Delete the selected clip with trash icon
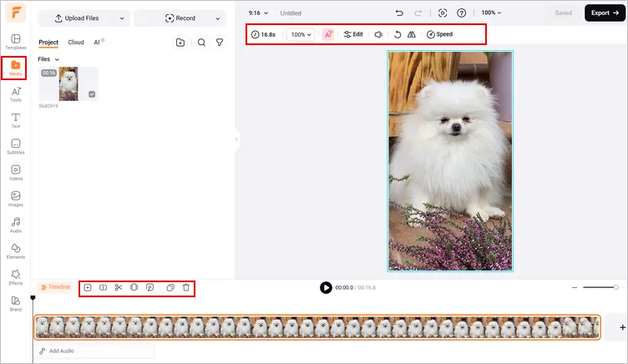The image size is (628, 364). 186,287
